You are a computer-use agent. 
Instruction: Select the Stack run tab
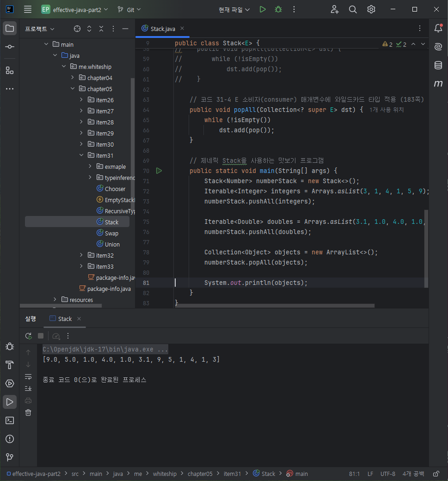tap(65, 319)
